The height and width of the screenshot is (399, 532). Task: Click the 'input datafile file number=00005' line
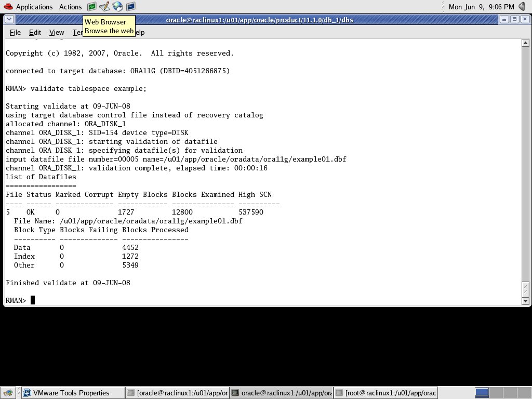pyautogui.click(x=176, y=159)
